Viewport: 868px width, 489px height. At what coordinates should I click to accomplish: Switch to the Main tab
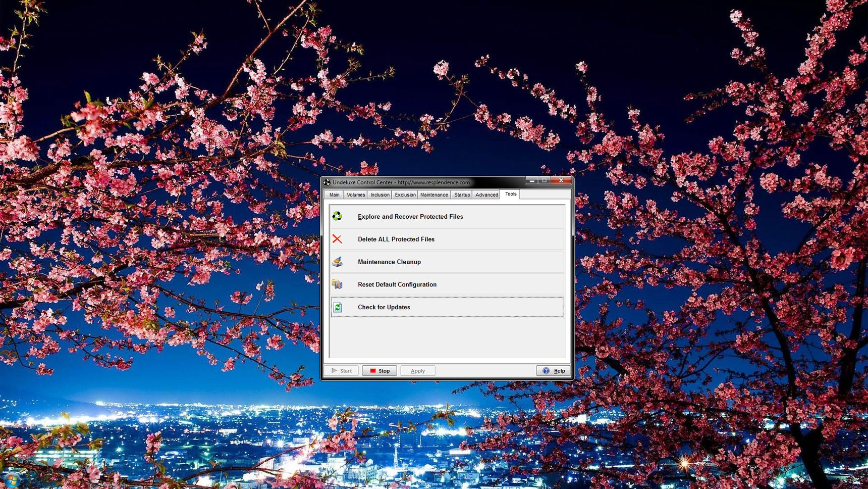click(334, 194)
